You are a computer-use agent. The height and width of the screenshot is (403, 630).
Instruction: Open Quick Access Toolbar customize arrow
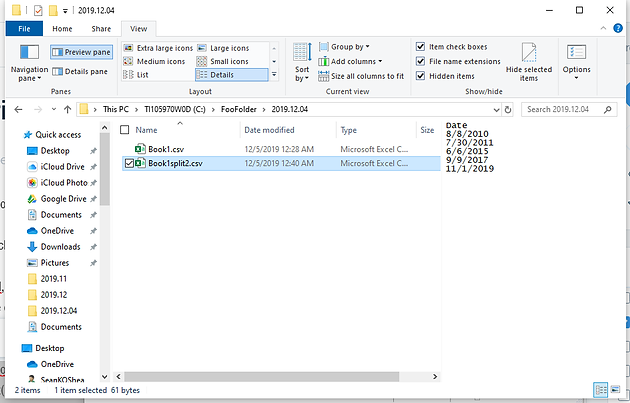[x=65, y=11]
